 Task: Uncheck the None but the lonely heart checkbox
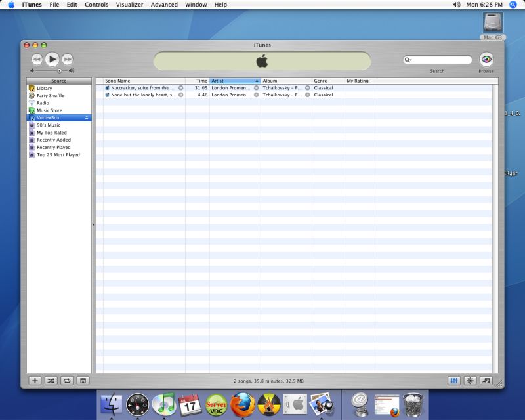pyautogui.click(x=107, y=94)
